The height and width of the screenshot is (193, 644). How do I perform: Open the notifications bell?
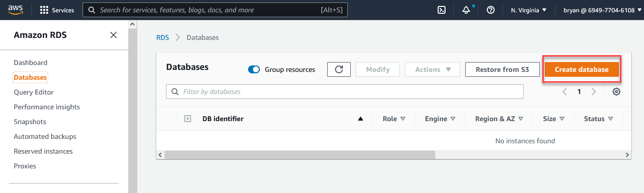tap(466, 10)
